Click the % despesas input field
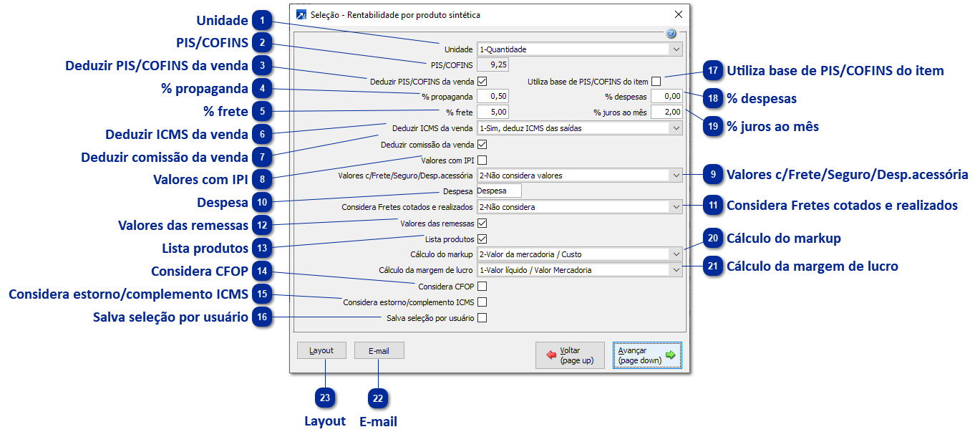 click(x=667, y=97)
